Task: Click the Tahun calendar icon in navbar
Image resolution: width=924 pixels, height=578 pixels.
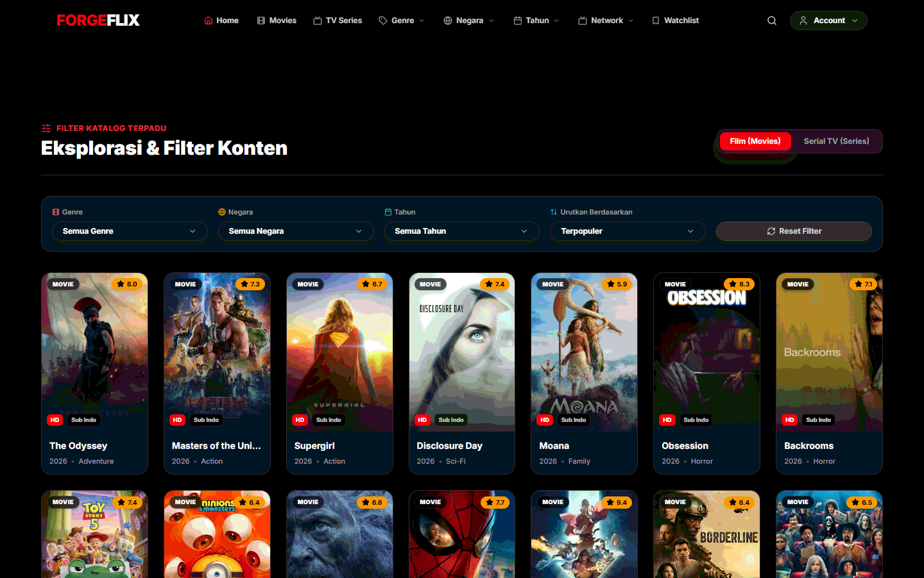Action: 518,21
